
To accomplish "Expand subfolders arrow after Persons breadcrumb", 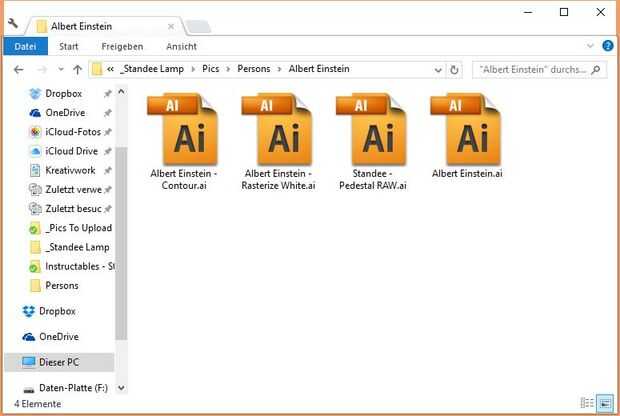I will [x=280, y=69].
